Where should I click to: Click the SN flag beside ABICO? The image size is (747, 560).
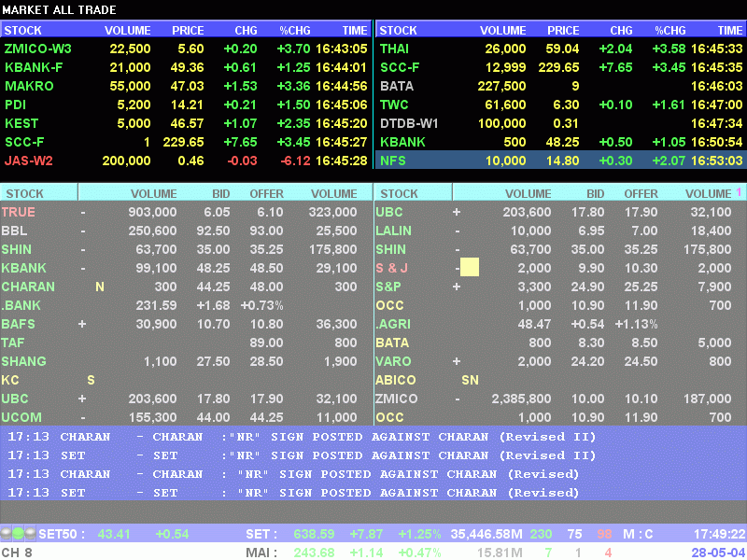tap(471, 380)
